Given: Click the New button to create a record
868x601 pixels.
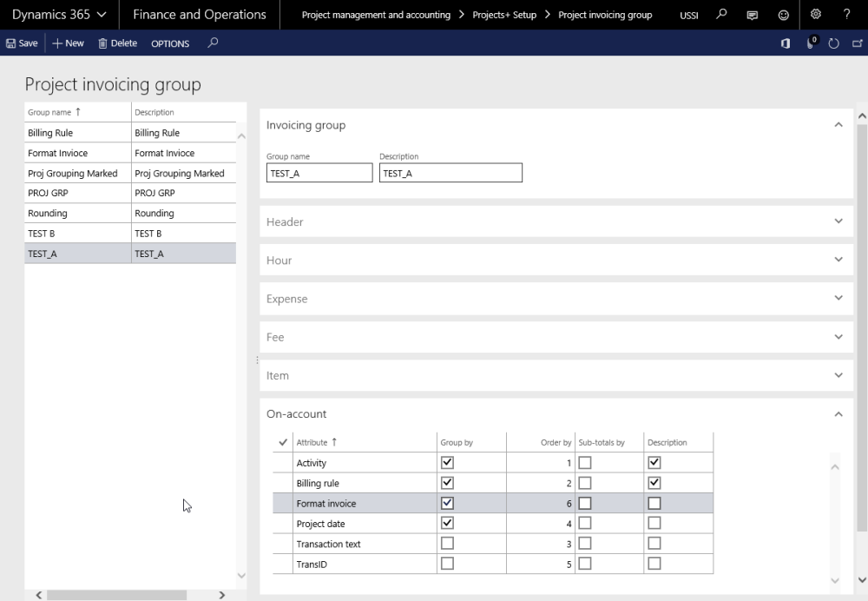Looking at the screenshot, I should [x=67, y=43].
